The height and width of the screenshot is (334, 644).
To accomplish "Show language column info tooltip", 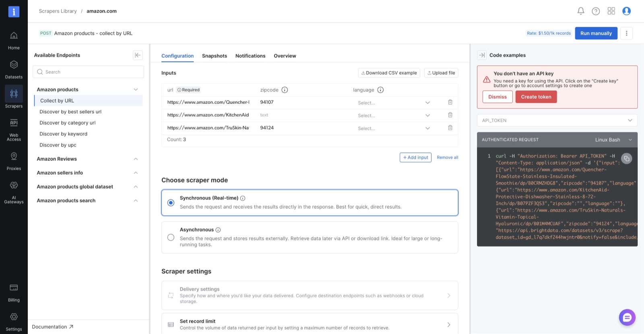I will coord(380,90).
